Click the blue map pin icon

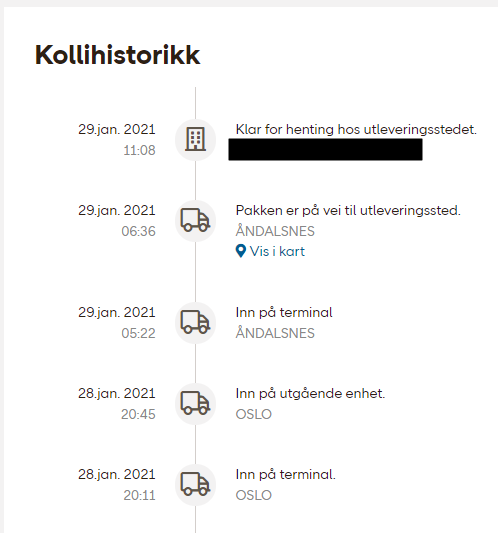[241, 251]
